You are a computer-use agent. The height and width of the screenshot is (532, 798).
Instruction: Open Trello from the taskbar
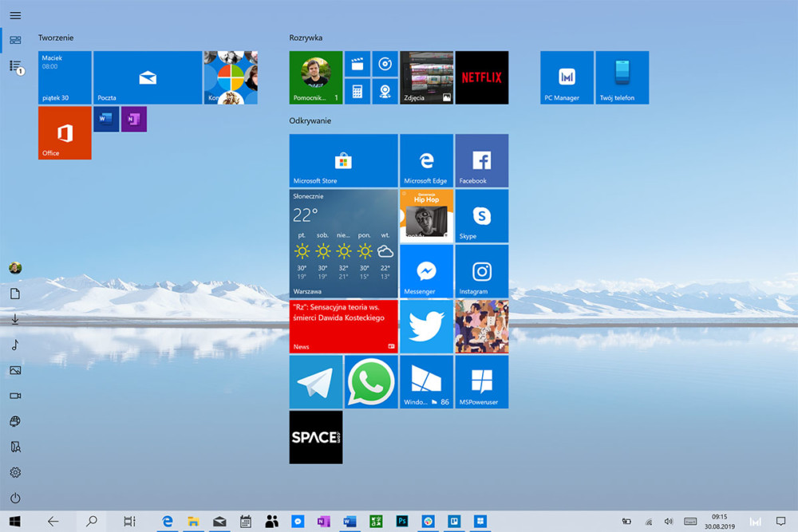coord(454,522)
